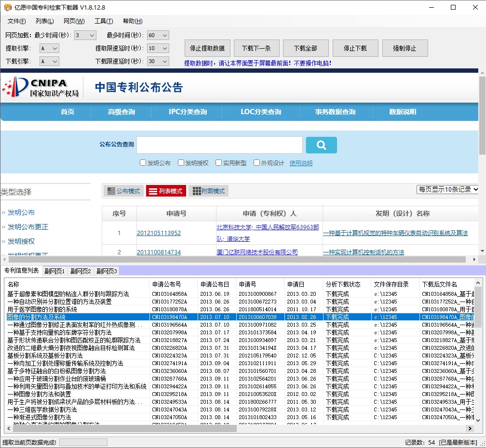
Task: Click 下载下一条 button
Action: point(256,48)
